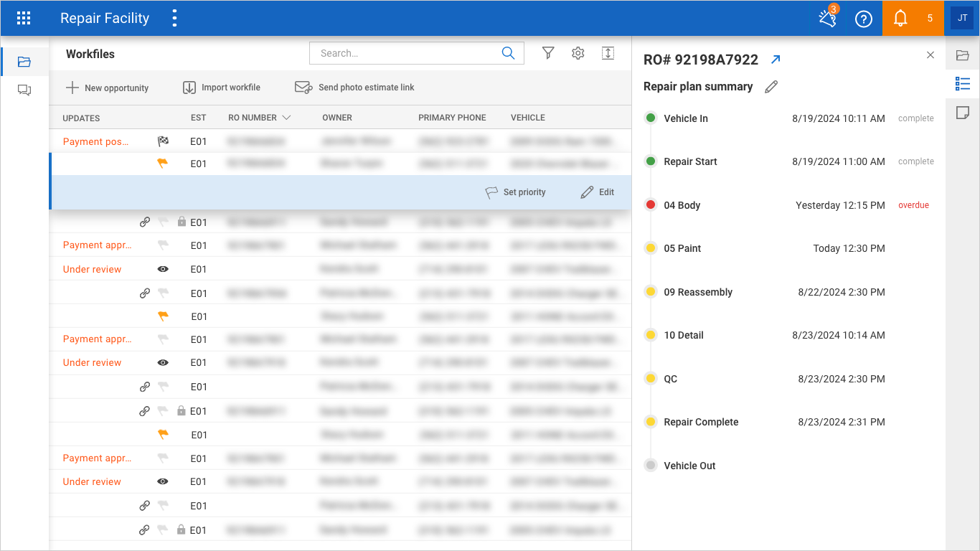Image resolution: width=980 pixels, height=551 pixels.
Task: Click the checkered flag in the Payment pos row
Action: click(163, 141)
